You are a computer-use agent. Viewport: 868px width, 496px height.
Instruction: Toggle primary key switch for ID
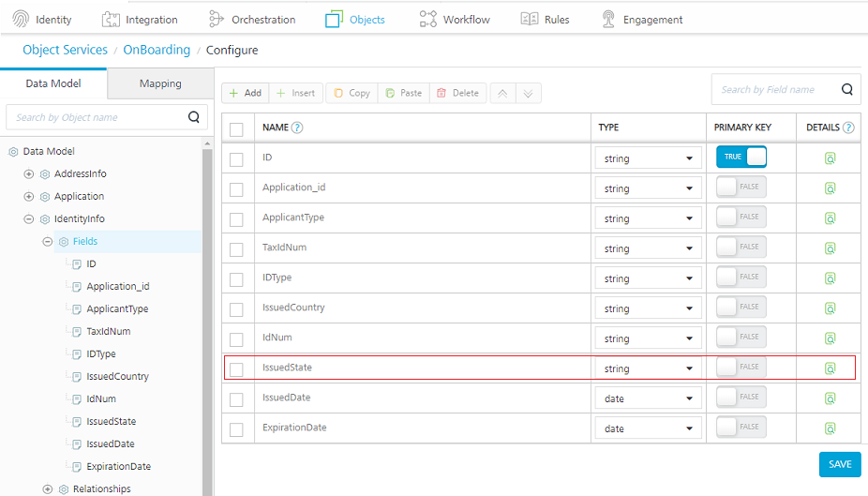pyautogui.click(x=741, y=158)
